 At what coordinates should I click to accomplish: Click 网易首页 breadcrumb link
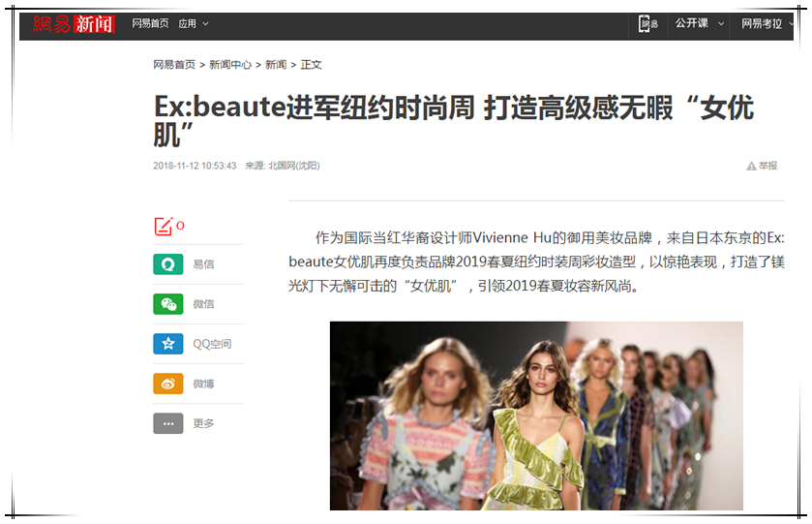tap(174, 65)
